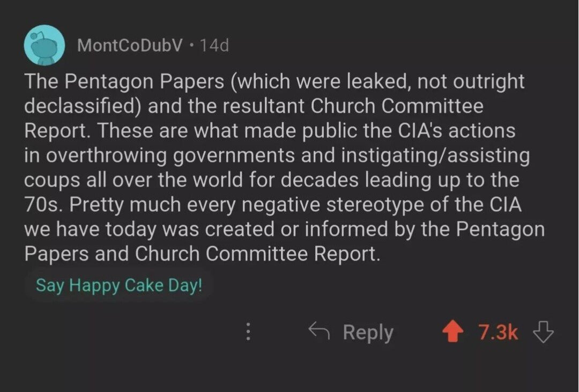Image resolution: width=579 pixels, height=392 pixels.
Task: Click the 7.3k vote score
Action: (x=498, y=332)
